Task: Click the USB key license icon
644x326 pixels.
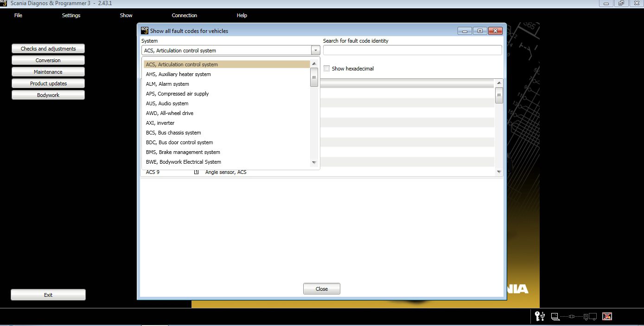Action: coord(540,316)
